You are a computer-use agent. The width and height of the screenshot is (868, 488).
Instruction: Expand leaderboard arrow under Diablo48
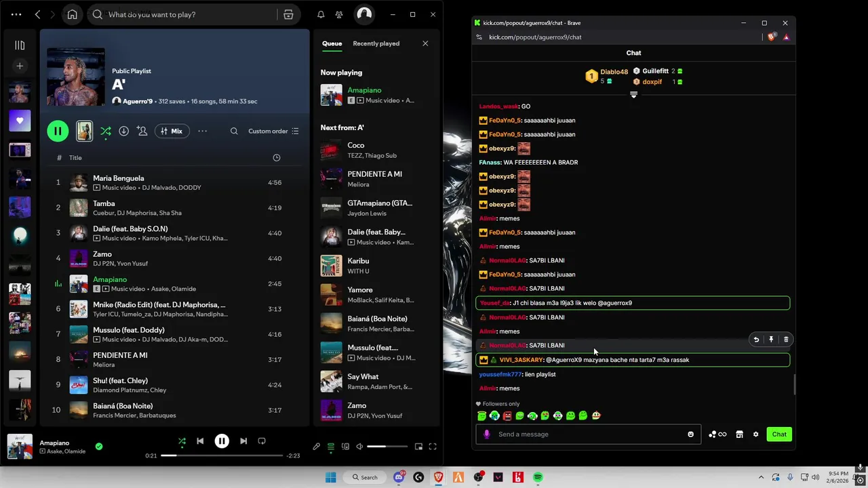click(633, 95)
